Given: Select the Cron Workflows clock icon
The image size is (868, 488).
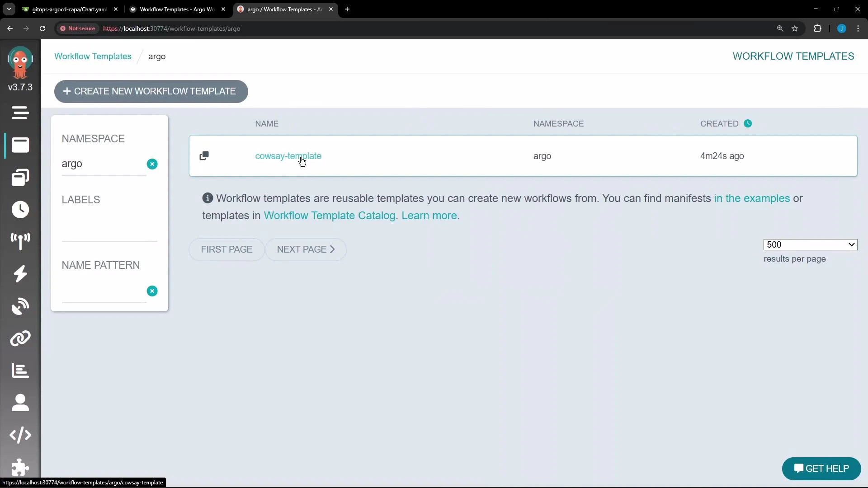Looking at the screenshot, I should pyautogui.click(x=20, y=210).
